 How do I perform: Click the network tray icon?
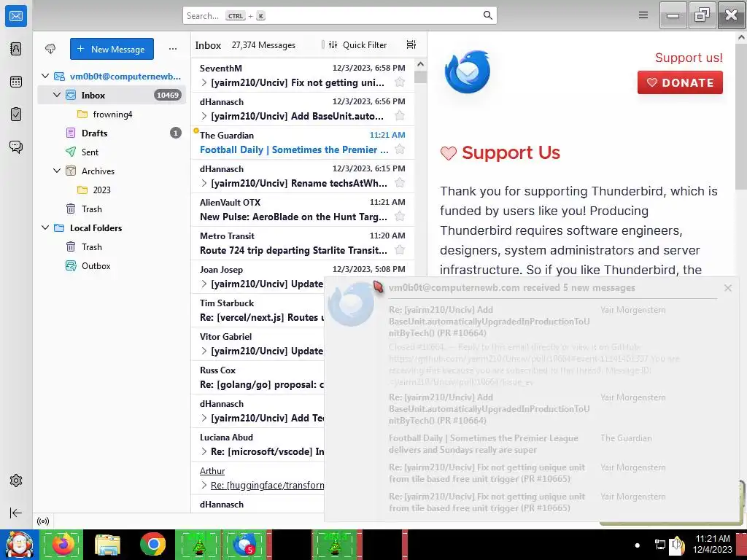point(659,544)
